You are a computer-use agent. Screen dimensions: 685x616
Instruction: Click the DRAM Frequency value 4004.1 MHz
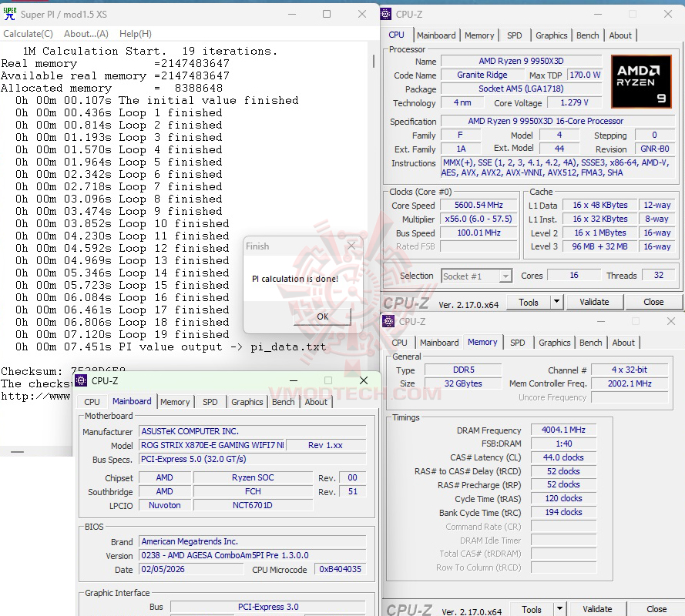[x=563, y=430]
